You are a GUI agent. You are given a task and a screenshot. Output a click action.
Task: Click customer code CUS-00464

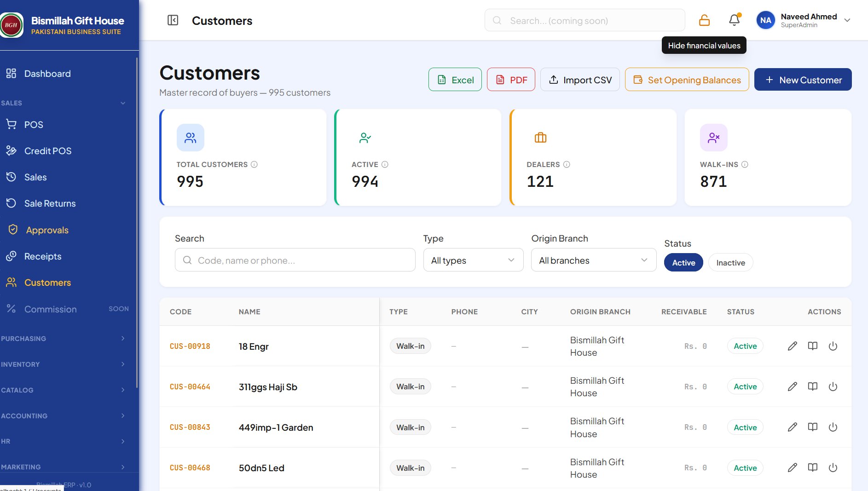tap(190, 387)
